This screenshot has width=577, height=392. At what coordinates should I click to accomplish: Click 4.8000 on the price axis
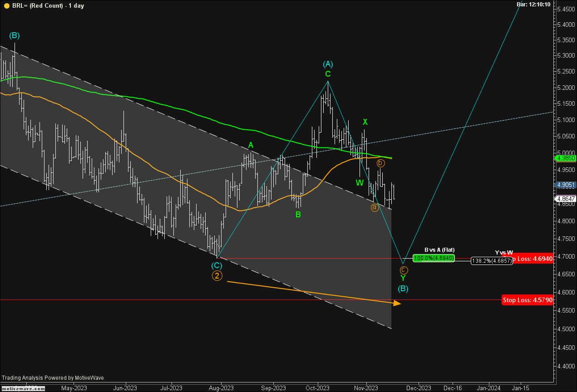point(566,221)
